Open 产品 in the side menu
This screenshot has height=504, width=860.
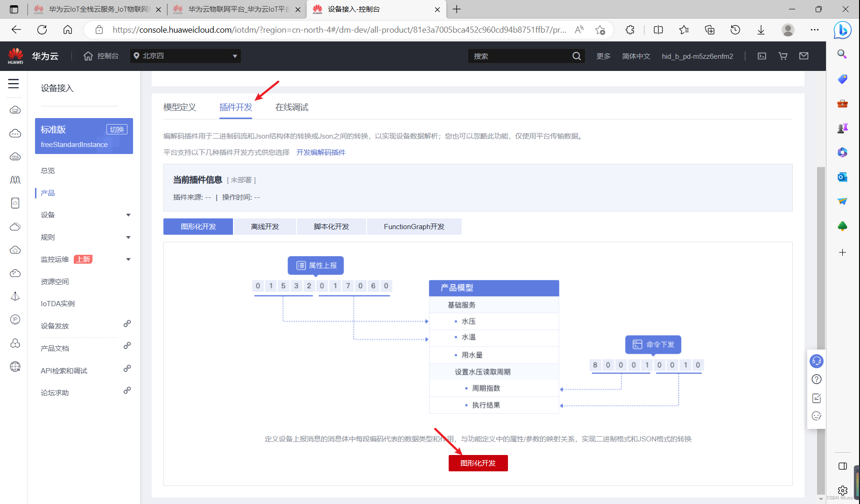[48, 193]
